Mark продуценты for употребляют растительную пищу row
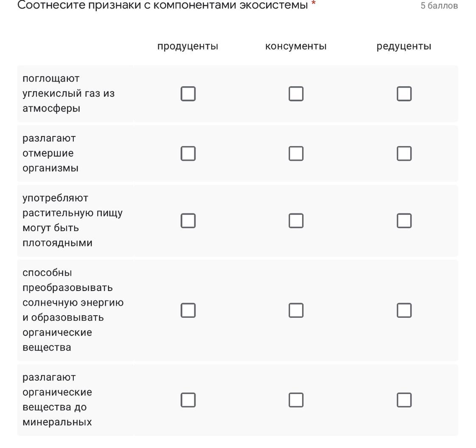The width and height of the screenshot is (476, 448). (188, 221)
